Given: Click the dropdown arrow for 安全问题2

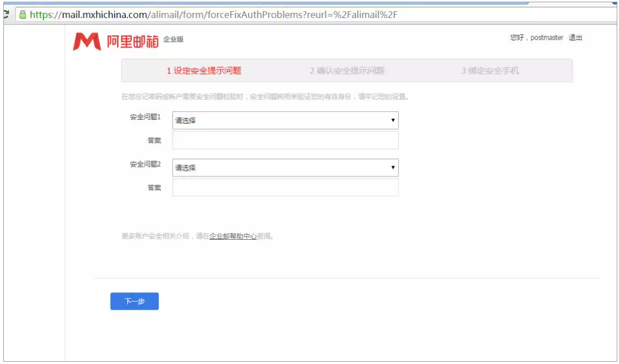Looking at the screenshot, I should pos(394,167).
